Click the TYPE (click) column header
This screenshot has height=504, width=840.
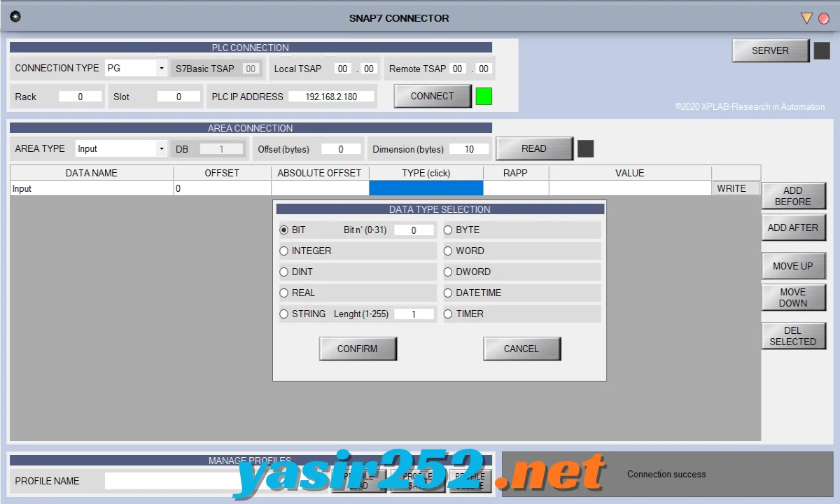click(x=426, y=173)
